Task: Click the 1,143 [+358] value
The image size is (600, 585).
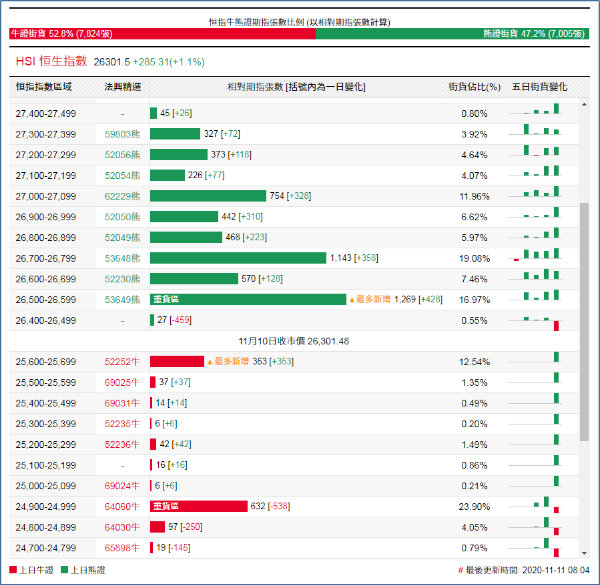Action: pos(354,258)
